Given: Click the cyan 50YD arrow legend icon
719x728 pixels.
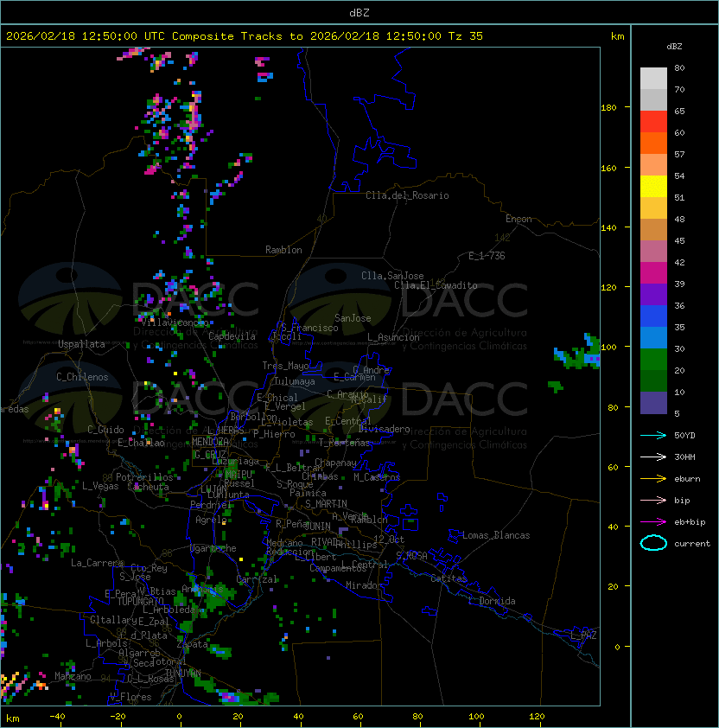Looking at the screenshot, I should [653, 436].
